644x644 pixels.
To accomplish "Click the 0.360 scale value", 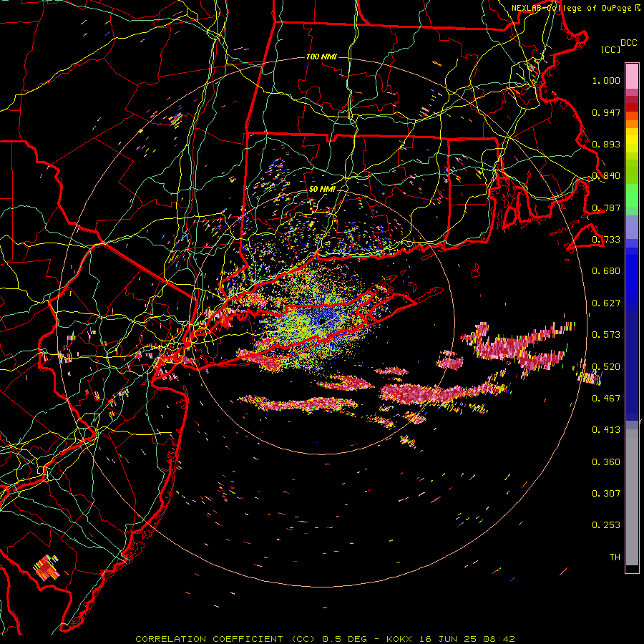I will [x=606, y=462].
